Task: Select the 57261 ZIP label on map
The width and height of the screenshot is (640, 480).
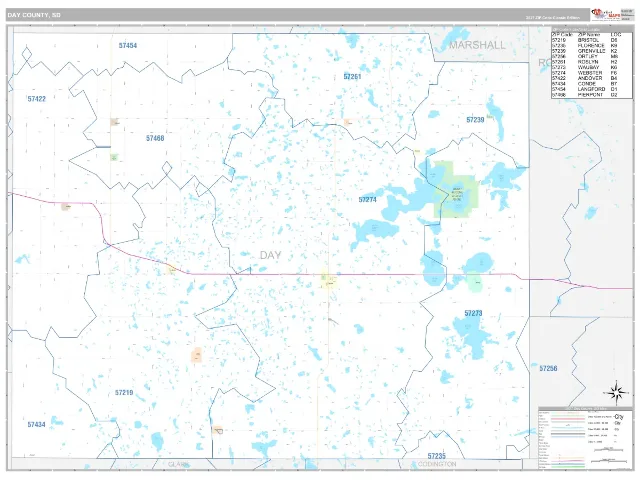Action: (352, 76)
